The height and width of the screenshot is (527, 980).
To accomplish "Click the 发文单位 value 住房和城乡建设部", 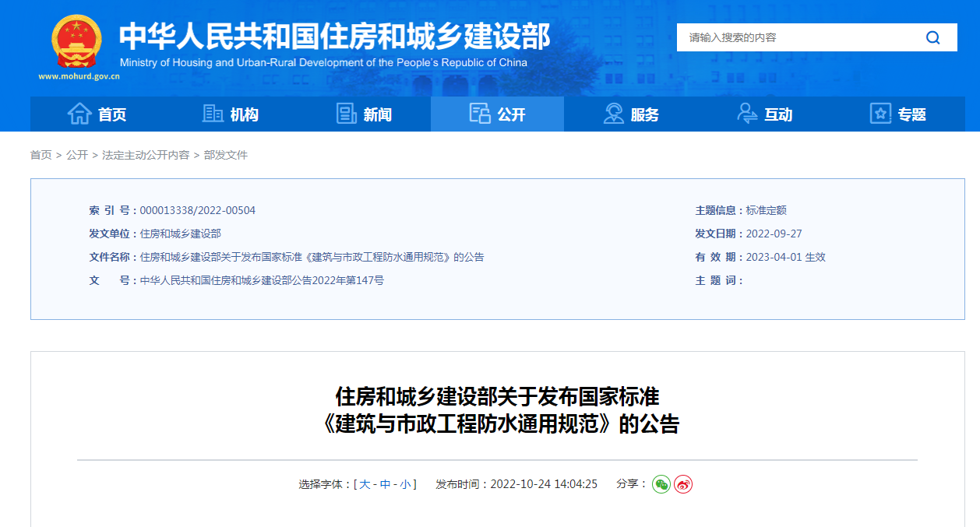I will click(180, 234).
